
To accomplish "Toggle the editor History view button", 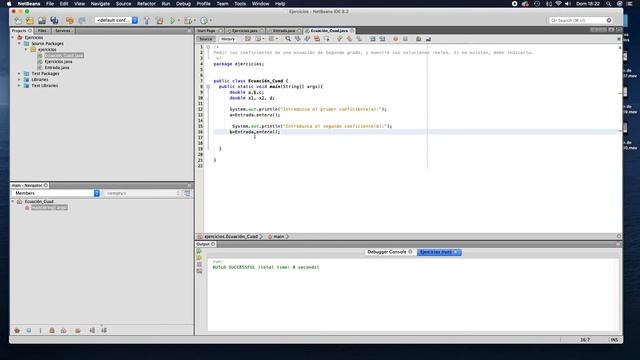I will [228, 39].
